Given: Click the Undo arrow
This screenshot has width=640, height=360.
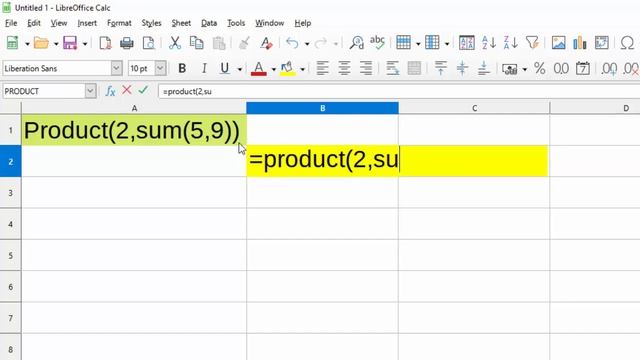Looking at the screenshot, I should tap(292, 43).
